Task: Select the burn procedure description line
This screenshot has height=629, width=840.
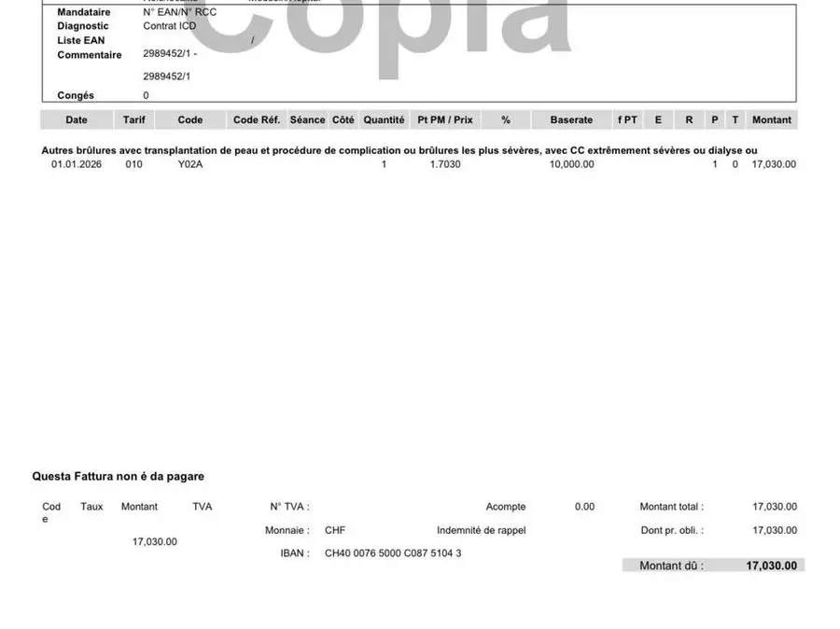Action: 399,150
